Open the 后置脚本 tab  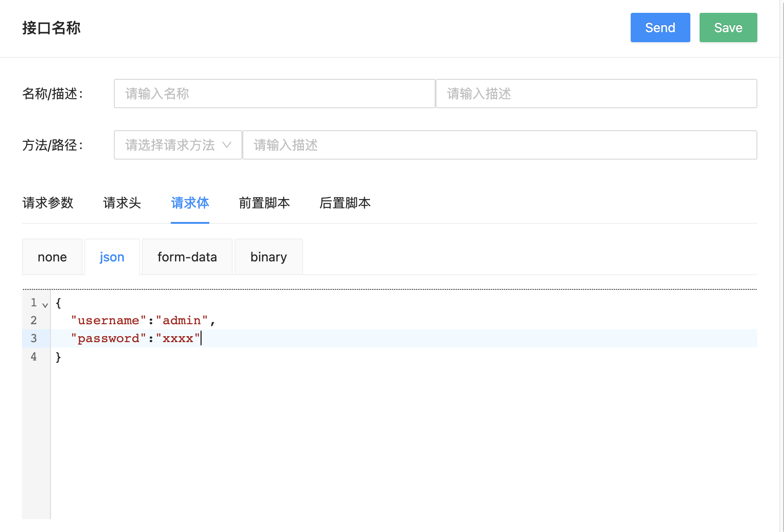[345, 203]
